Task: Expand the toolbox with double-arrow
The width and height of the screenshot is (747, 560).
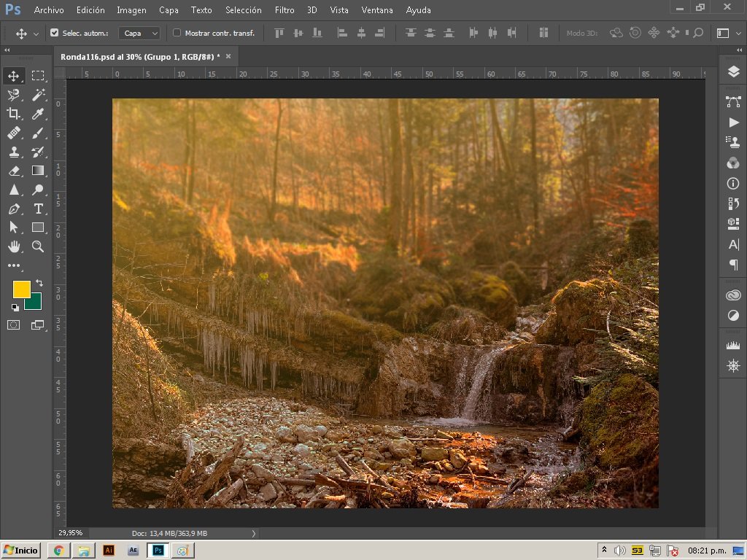Action: pyautogui.click(x=7, y=50)
